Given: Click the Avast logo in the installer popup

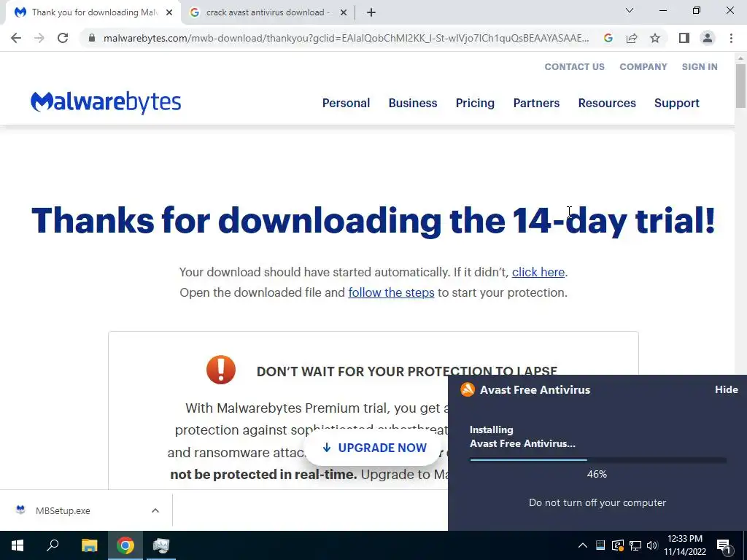Looking at the screenshot, I should point(468,389).
